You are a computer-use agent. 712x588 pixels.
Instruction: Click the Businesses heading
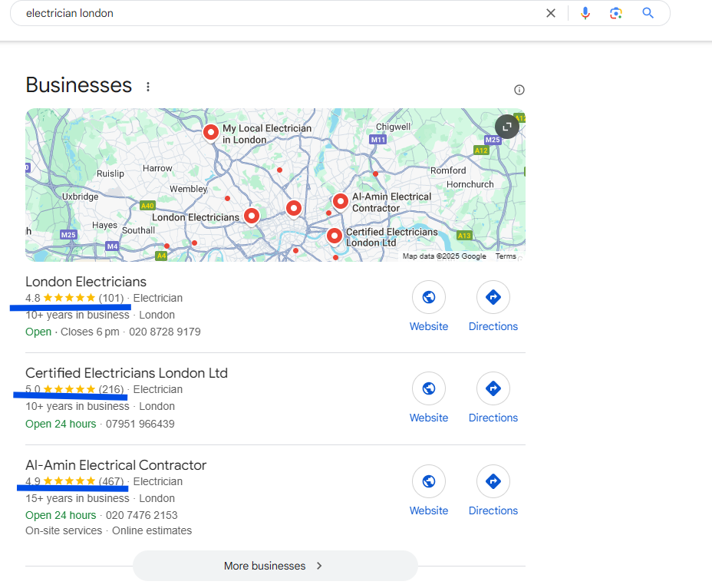(x=78, y=85)
